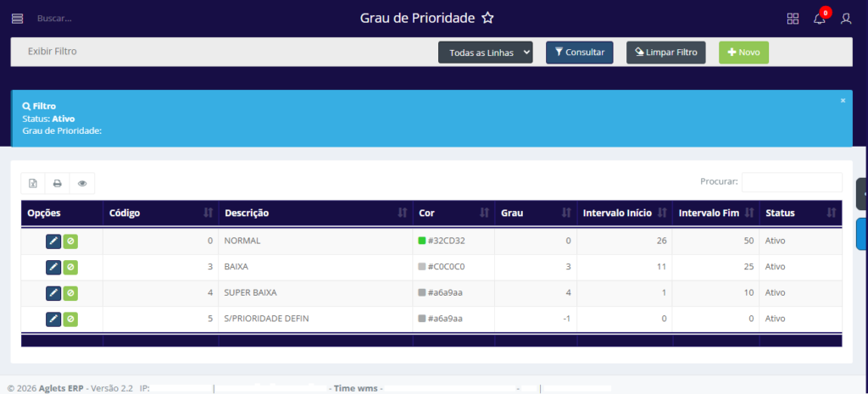Click the Procurar search field
Viewport: 868px width, 394px height.
pos(792,181)
